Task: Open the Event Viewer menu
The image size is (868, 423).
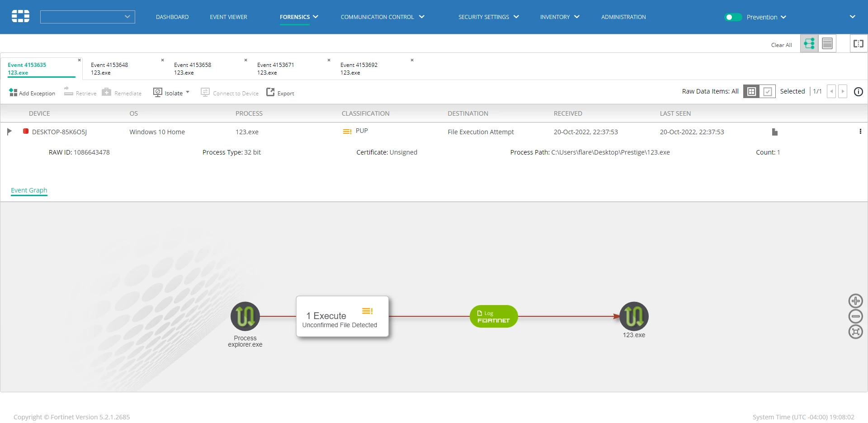Action: click(228, 17)
